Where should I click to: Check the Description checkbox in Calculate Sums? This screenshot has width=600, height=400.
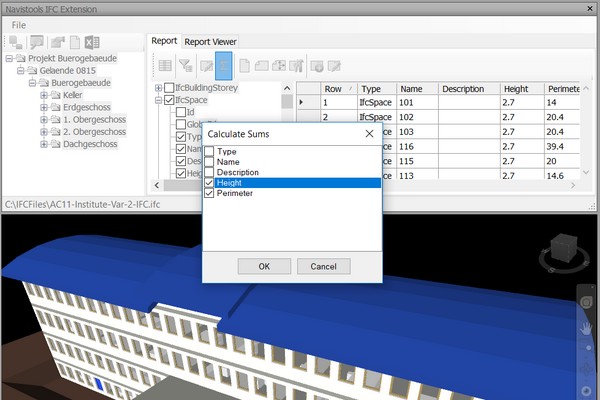pyautogui.click(x=209, y=172)
